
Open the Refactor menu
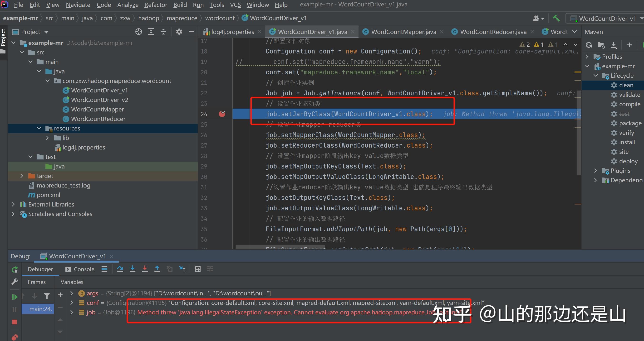156,5
